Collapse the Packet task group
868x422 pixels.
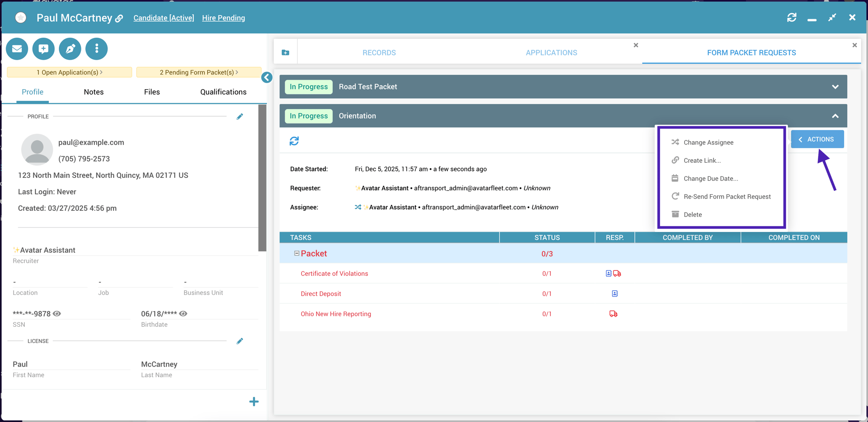(x=297, y=253)
